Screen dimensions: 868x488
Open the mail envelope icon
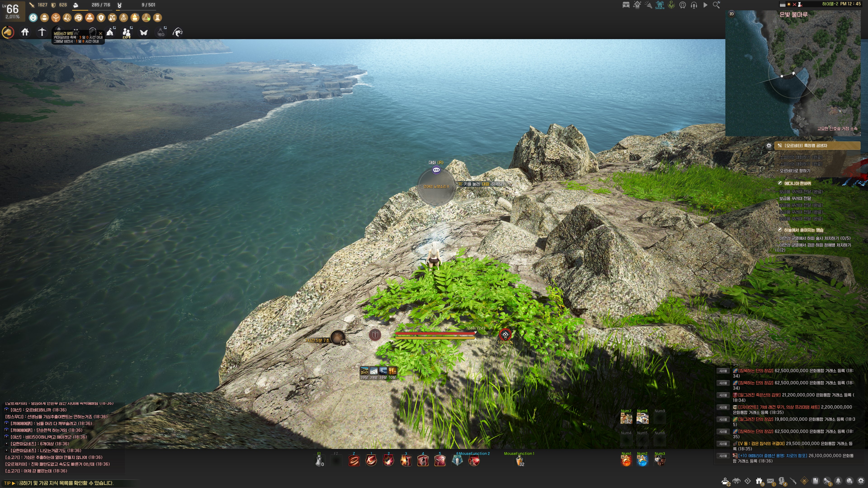(770, 481)
